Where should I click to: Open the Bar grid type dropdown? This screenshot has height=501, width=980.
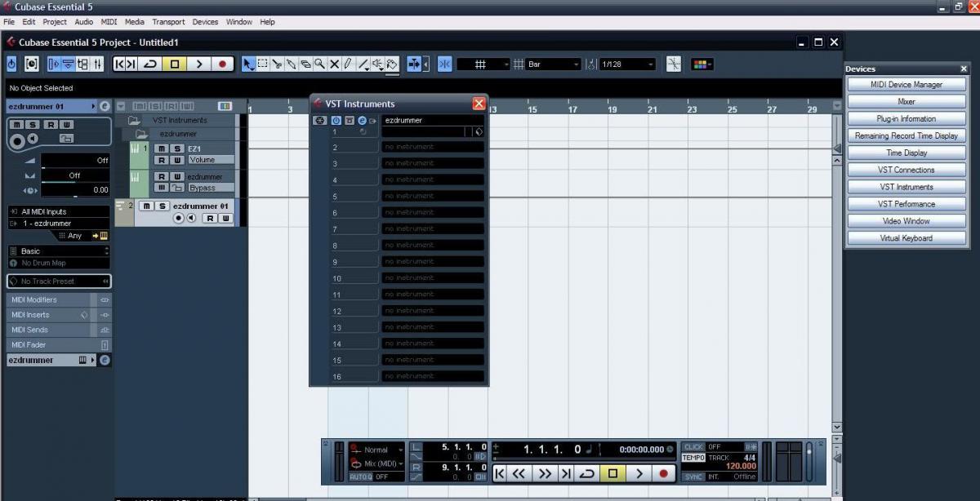(x=554, y=64)
